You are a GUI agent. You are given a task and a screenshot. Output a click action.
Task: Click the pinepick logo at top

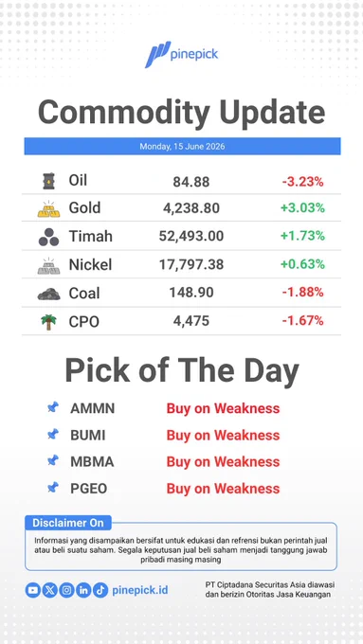[x=181, y=54]
